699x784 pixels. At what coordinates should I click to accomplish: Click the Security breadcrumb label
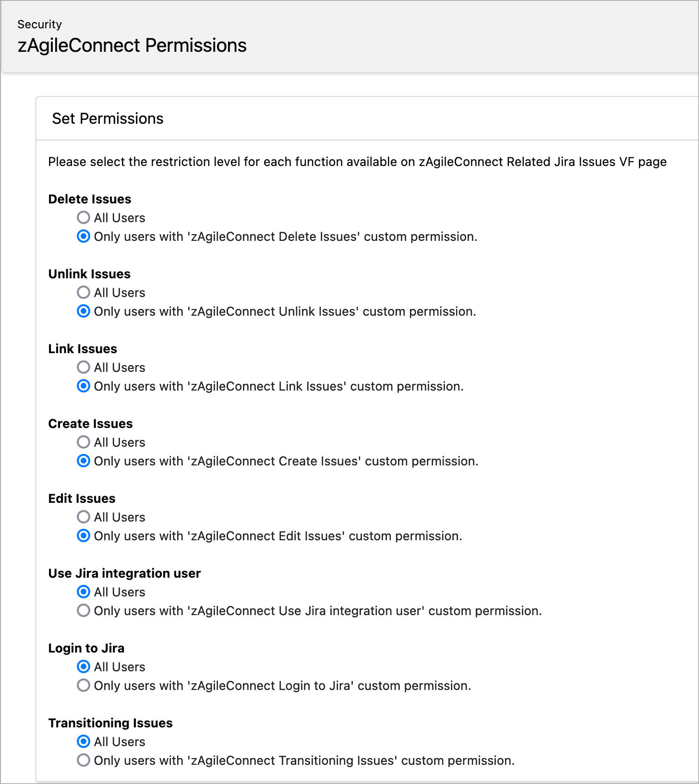(x=39, y=24)
